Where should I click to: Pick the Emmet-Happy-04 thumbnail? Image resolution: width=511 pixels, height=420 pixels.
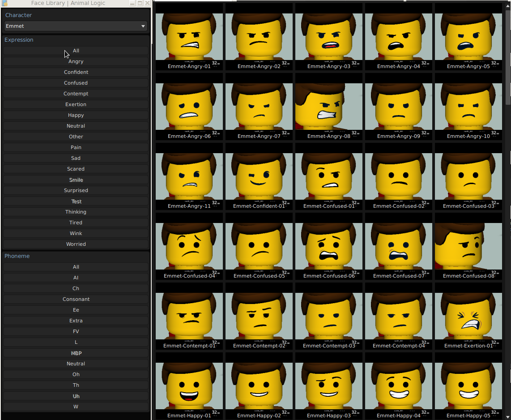399,386
